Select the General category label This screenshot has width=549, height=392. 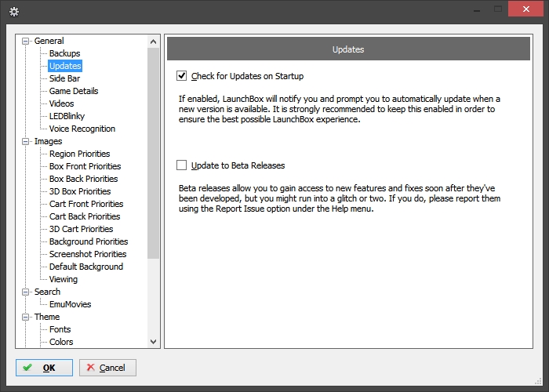pyautogui.click(x=49, y=41)
